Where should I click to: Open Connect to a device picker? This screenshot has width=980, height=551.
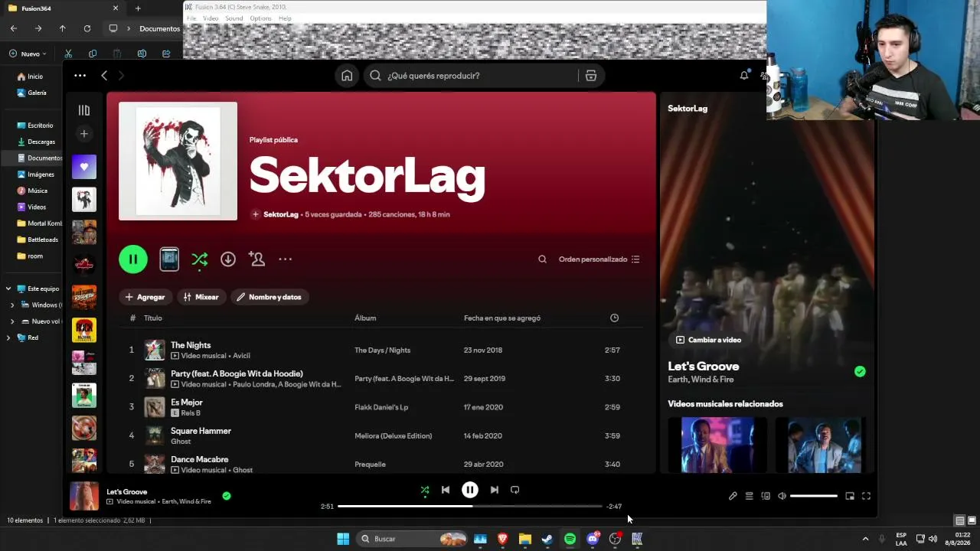(x=766, y=496)
